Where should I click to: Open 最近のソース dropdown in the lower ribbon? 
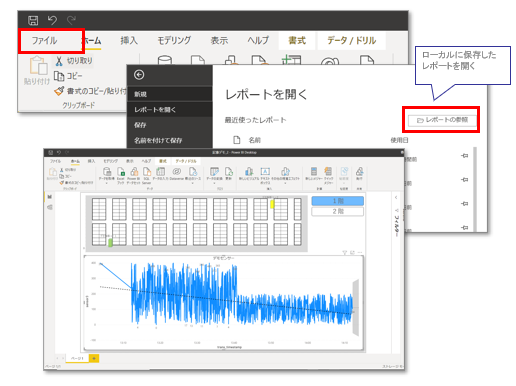coord(193,175)
